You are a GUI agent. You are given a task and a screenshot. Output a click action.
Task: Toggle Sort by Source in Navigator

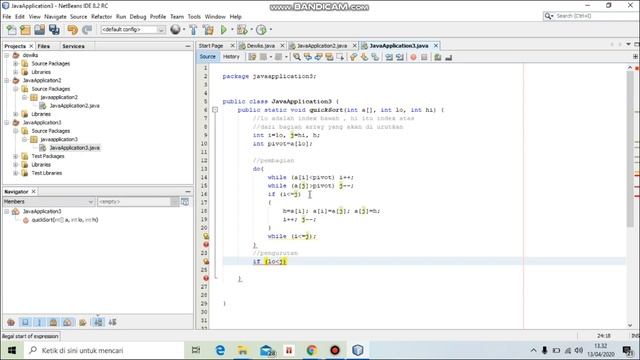coord(113,322)
